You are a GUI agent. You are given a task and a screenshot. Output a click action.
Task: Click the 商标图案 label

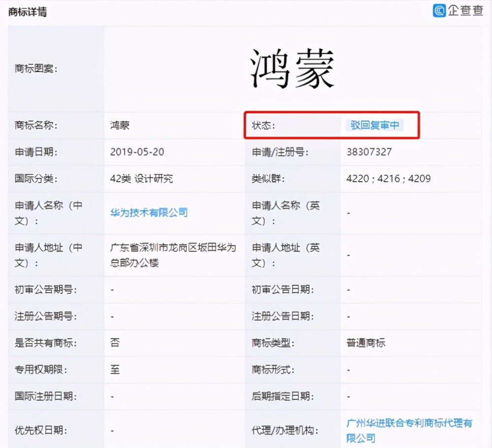[x=36, y=68]
